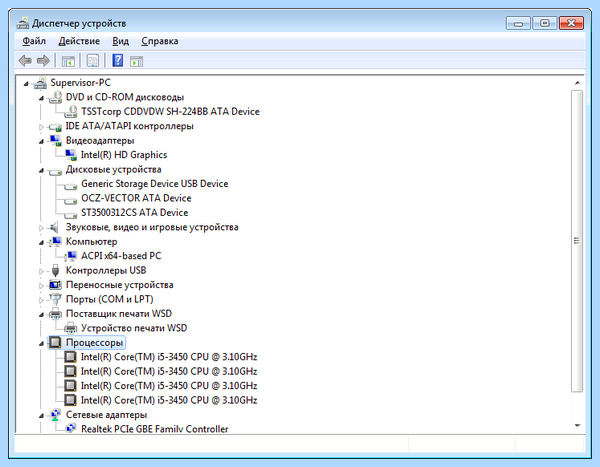Click the IDE ATA/ATAPI controllers icon

pyautogui.click(x=55, y=126)
